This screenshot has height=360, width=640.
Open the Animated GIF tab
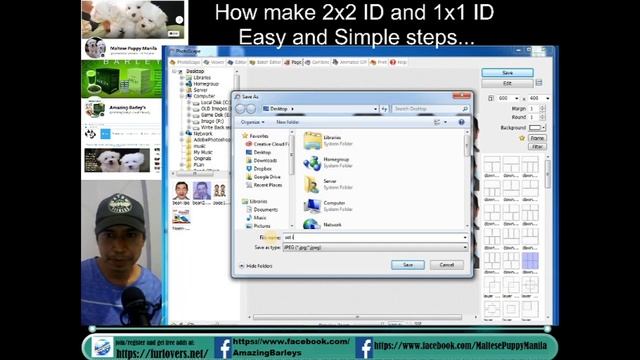pyautogui.click(x=349, y=62)
